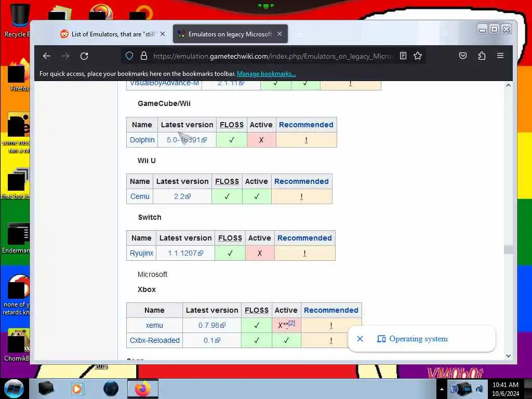This screenshot has height=399, width=532.
Task: Open the Extensions puzzle-piece icon
Action: coord(482,56)
